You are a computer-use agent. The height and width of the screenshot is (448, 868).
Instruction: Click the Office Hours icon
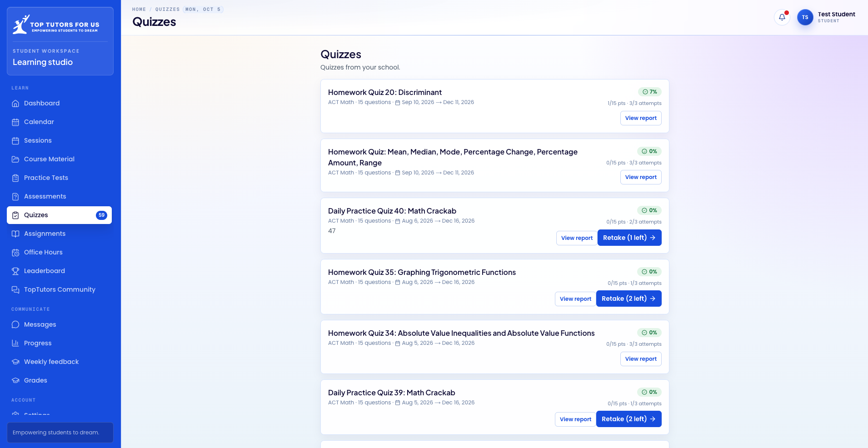(x=15, y=252)
